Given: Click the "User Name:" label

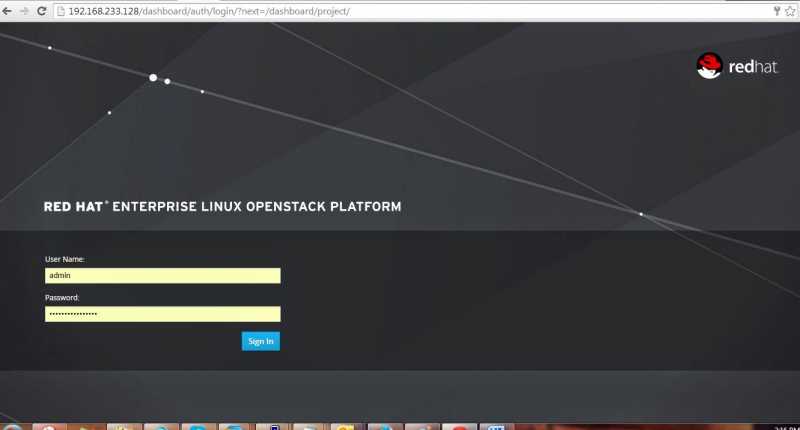Looking at the screenshot, I should point(65,259).
